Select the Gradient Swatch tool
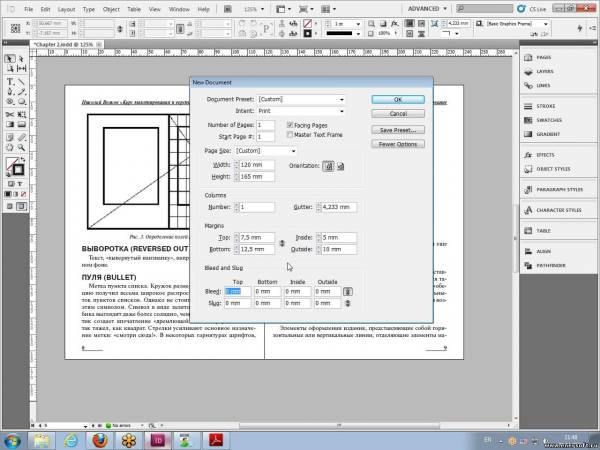The height and width of the screenshot is (450, 600). coord(10,124)
